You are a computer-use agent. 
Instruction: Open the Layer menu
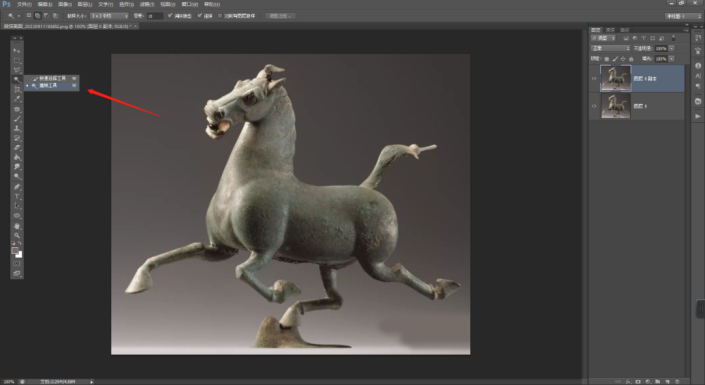pos(85,4)
